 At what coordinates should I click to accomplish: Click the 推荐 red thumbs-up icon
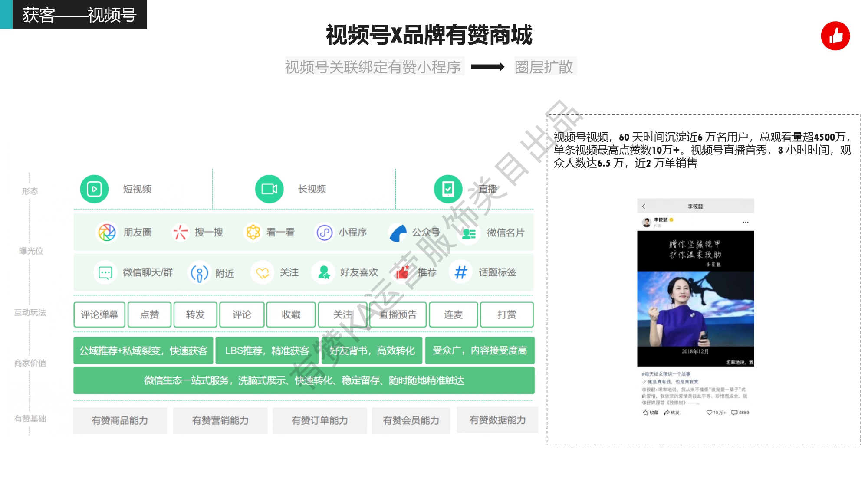(x=402, y=272)
